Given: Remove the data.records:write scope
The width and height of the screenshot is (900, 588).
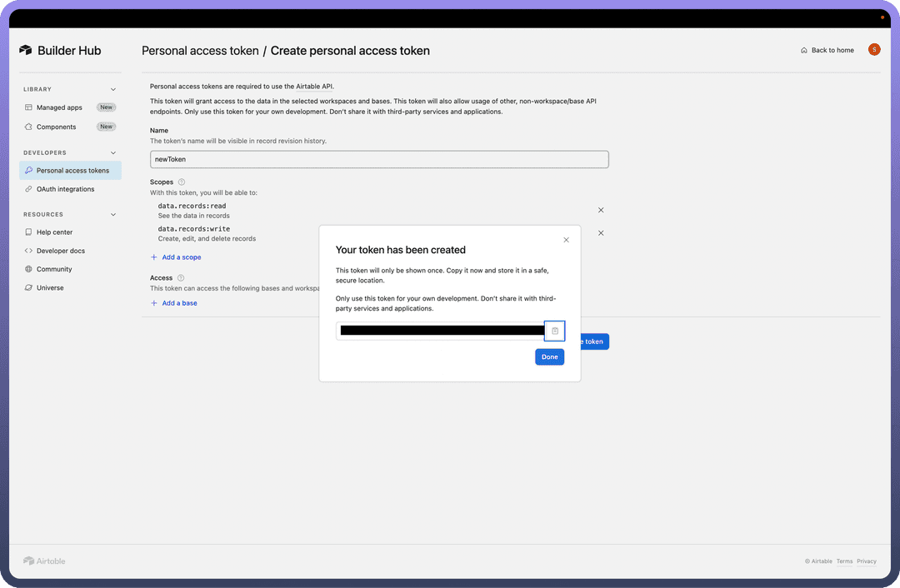Looking at the screenshot, I should tap(601, 233).
